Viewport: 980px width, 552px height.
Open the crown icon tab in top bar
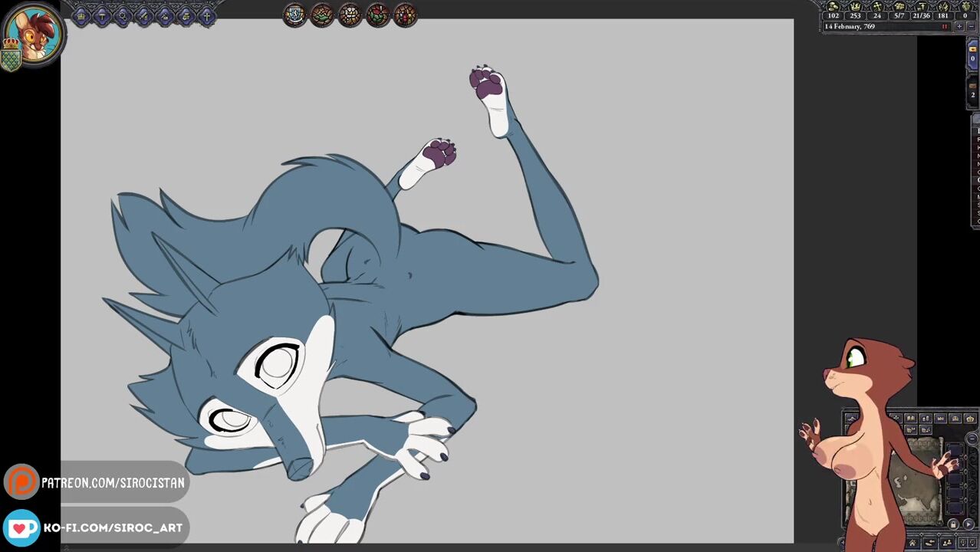[x=81, y=15]
